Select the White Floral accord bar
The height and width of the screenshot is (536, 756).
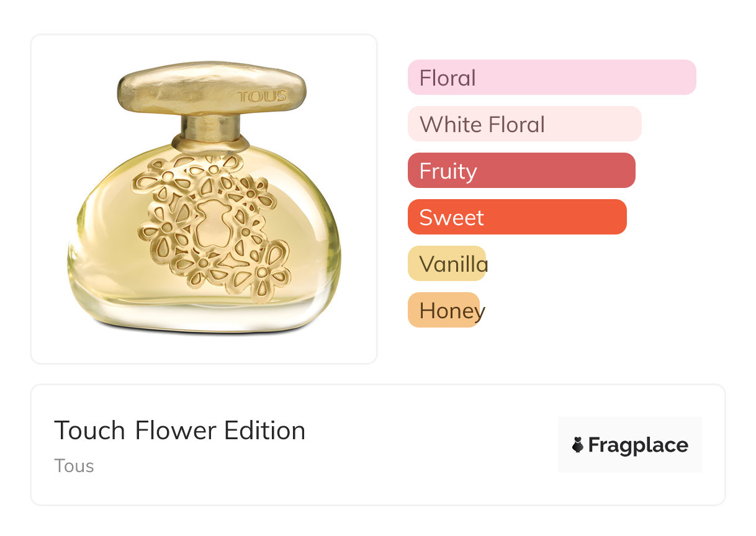point(524,124)
